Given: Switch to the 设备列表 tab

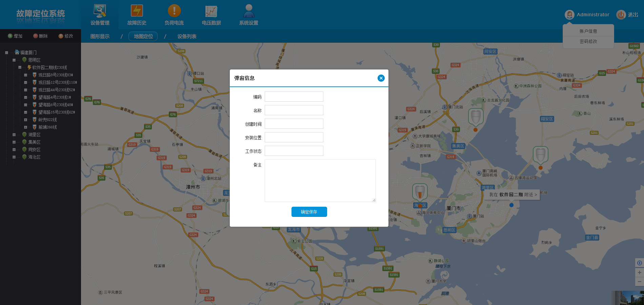Looking at the screenshot, I should click(x=187, y=36).
